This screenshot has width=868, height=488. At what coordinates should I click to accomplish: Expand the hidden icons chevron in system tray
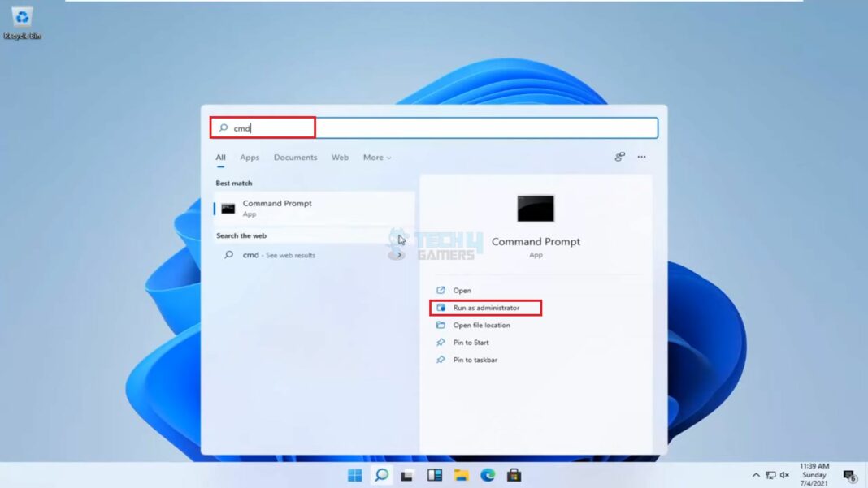point(756,475)
